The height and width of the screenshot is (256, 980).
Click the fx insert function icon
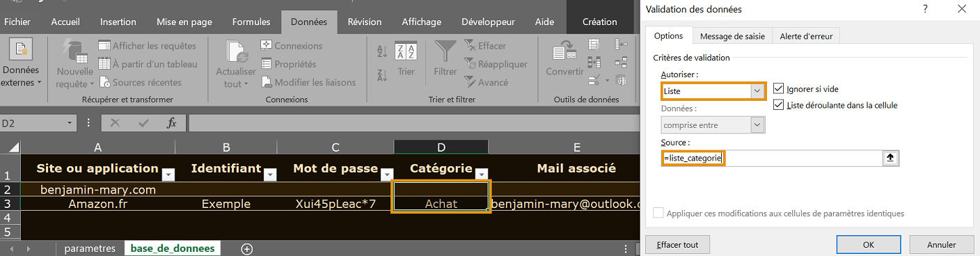coord(171,123)
